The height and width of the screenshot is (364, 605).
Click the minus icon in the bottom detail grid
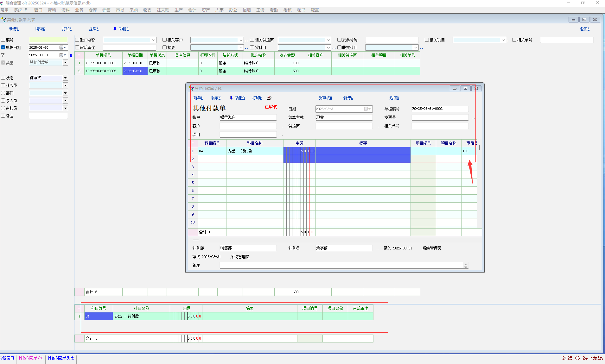click(x=79, y=308)
